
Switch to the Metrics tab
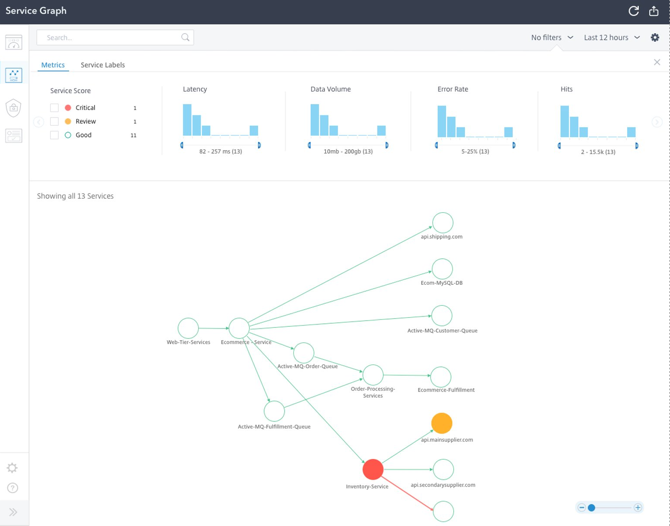click(53, 65)
